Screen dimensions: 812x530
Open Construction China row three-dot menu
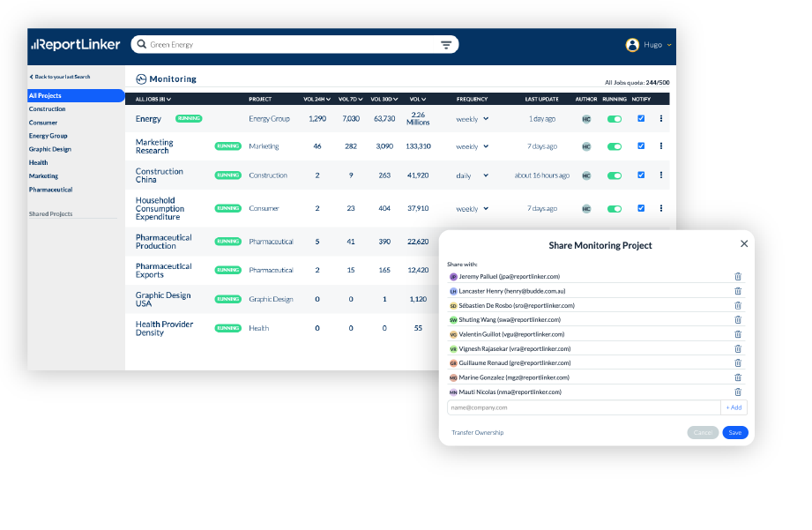point(660,175)
